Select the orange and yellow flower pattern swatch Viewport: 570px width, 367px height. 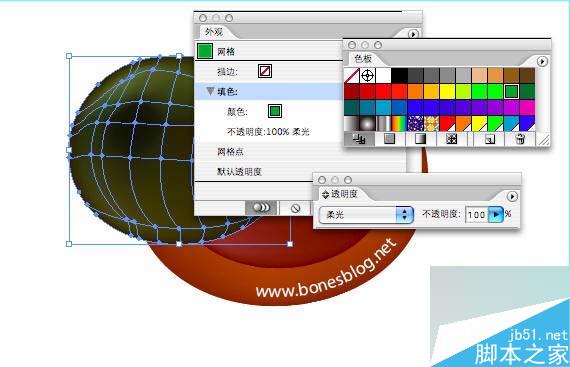click(431, 124)
